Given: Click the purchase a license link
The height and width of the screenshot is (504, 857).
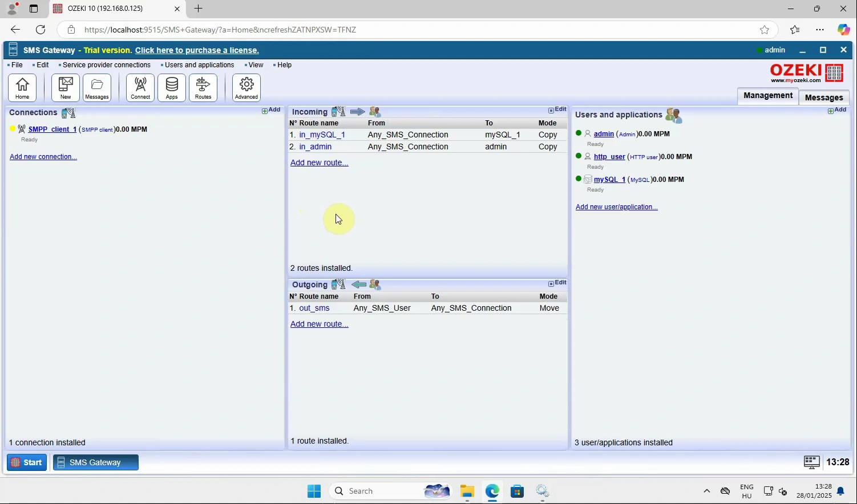Looking at the screenshot, I should point(197,50).
